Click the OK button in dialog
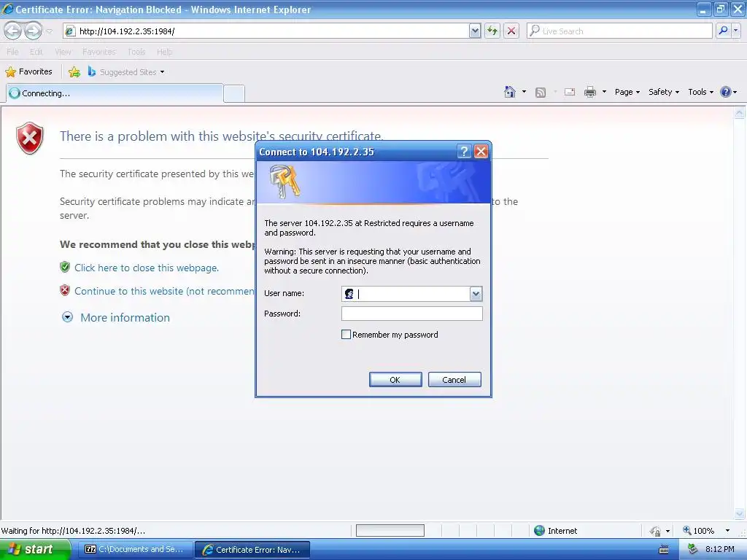This screenshot has width=747, height=560. (x=395, y=379)
